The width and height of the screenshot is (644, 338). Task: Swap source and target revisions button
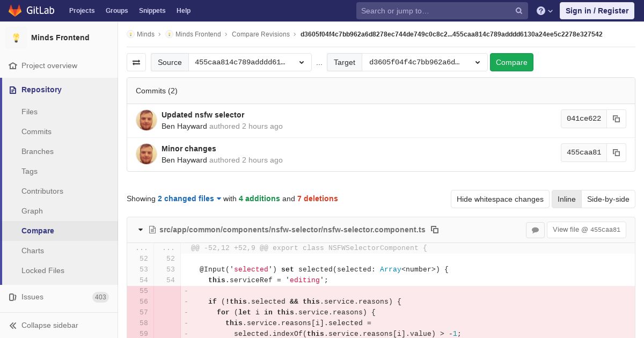[136, 62]
